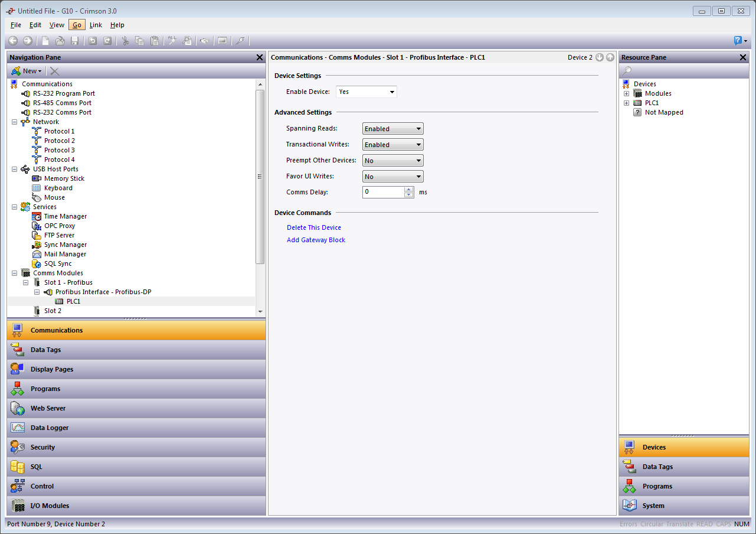Click the lightning bolt toolbar icon

(x=240, y=41)
